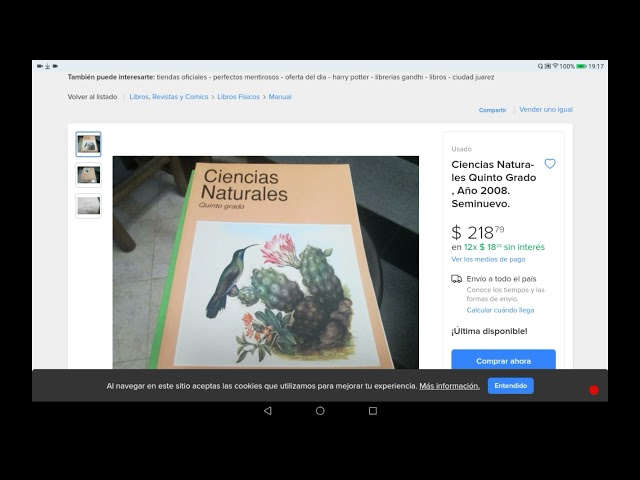Viewport: 640px width, 480px height.
Task: Tap the Android home circle button
Action: pyautogui.click(x=320, y=411)
